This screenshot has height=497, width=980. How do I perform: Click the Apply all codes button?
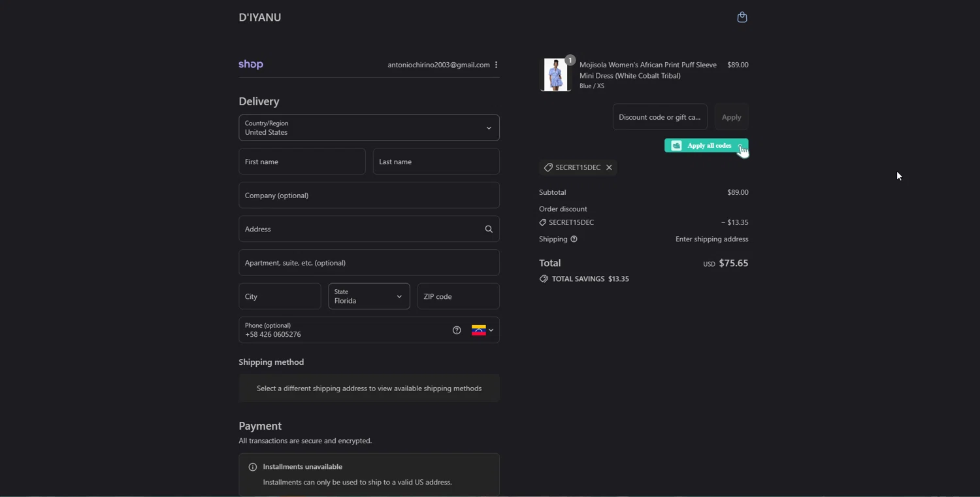[x=706, y=146]
